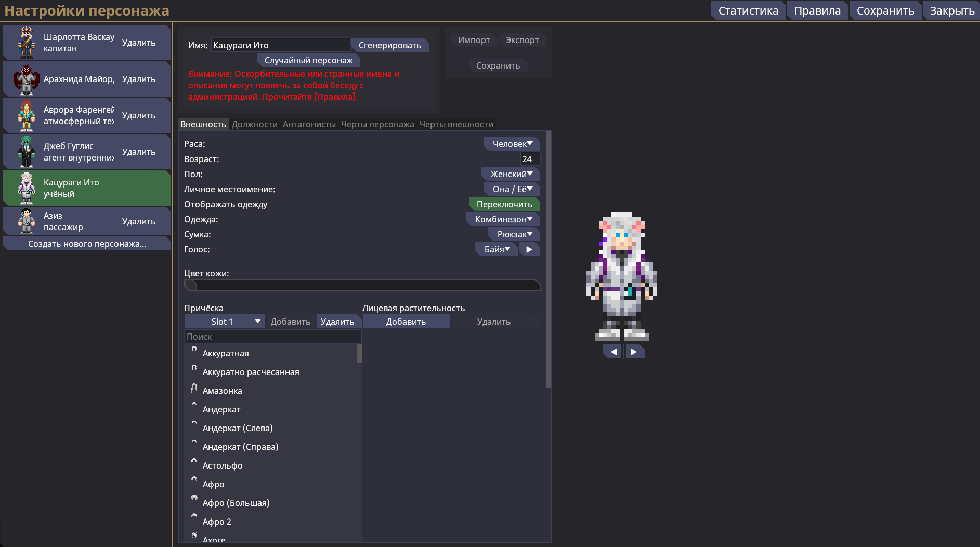Switch to the Должности tab

254,124
